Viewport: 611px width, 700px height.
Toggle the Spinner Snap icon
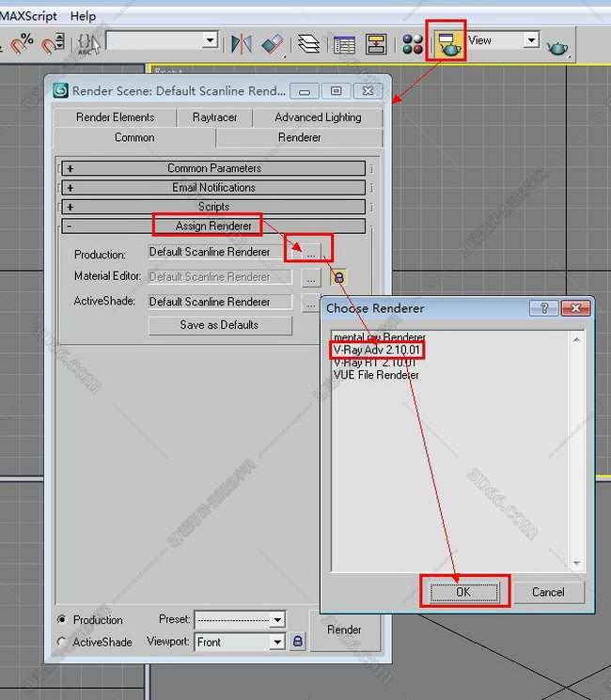pyautogui.click(x=53, y=44)
